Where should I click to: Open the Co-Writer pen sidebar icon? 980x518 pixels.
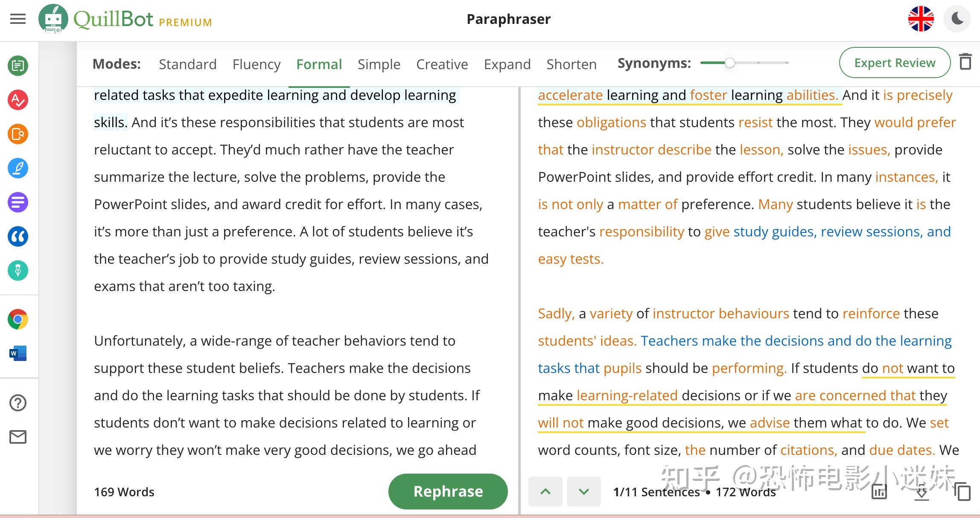[18, 168]
